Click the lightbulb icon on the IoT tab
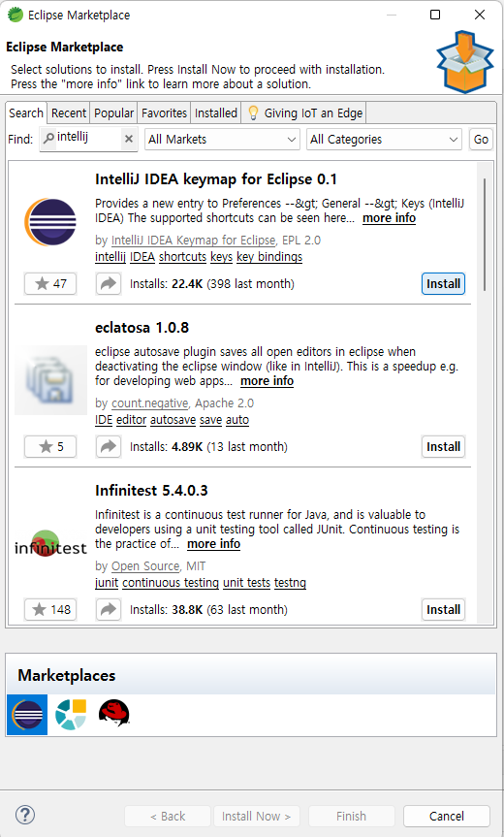 253,113
